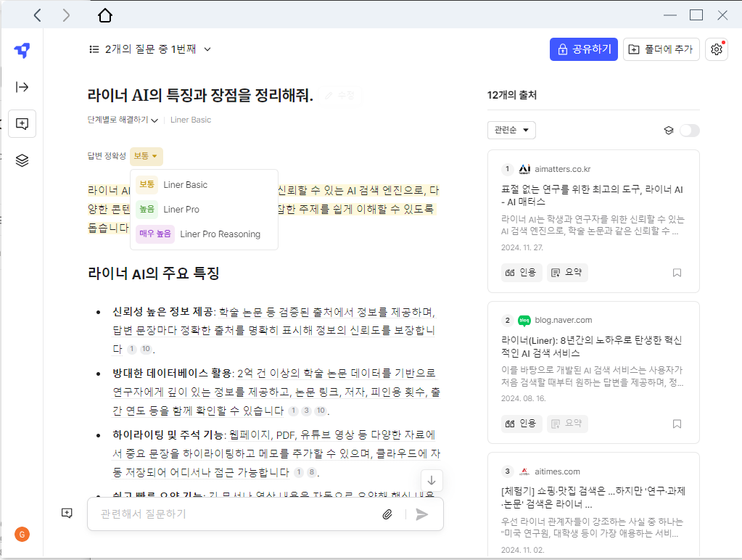Click citation badge 10 in 신뢰성 bullet

tap(146, 349)
